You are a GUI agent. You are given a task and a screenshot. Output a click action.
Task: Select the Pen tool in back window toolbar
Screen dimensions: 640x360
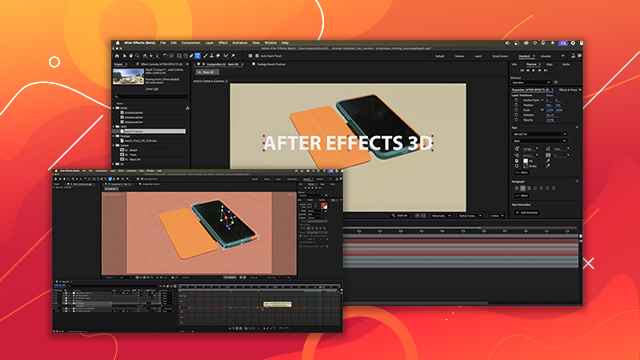coord(191,56)
